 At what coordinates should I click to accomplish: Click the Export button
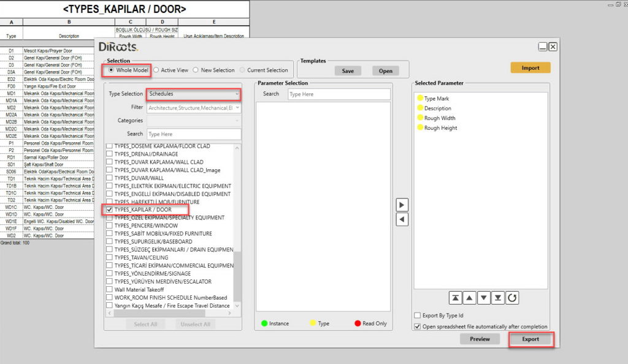(530, 339)
